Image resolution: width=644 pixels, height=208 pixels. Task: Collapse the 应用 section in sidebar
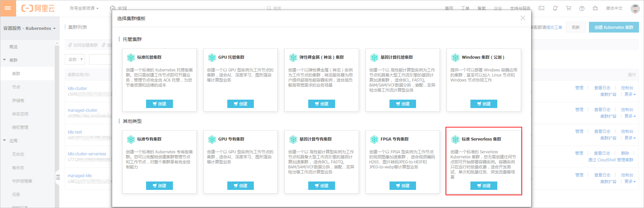4,141
